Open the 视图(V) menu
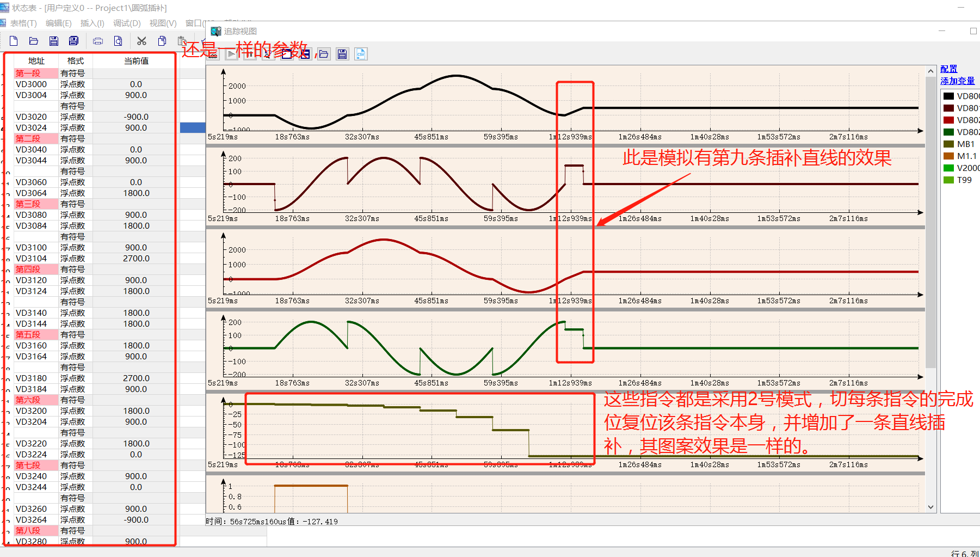 (x=163, y=23)
